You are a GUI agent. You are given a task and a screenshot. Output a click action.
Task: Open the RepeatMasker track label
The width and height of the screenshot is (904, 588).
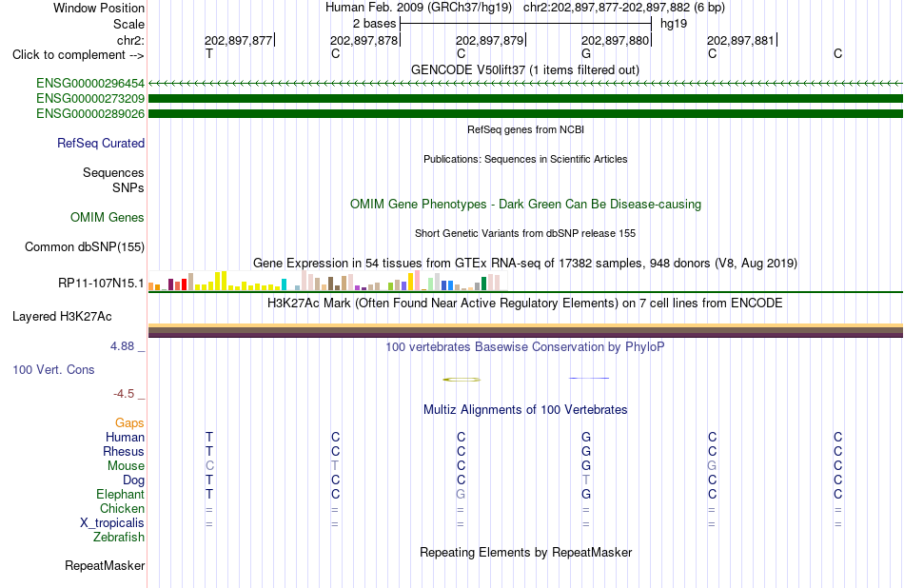105,565
